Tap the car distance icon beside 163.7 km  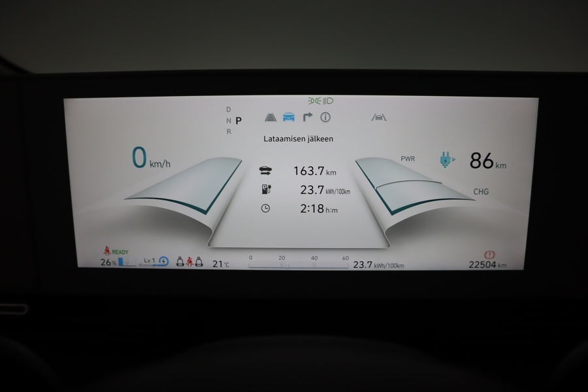(265, 171)
